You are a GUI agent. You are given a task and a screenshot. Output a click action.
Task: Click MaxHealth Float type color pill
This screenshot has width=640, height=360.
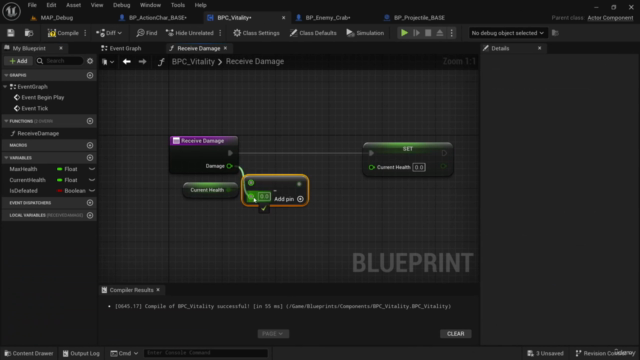pyautogui.click(x=60, y=169)
